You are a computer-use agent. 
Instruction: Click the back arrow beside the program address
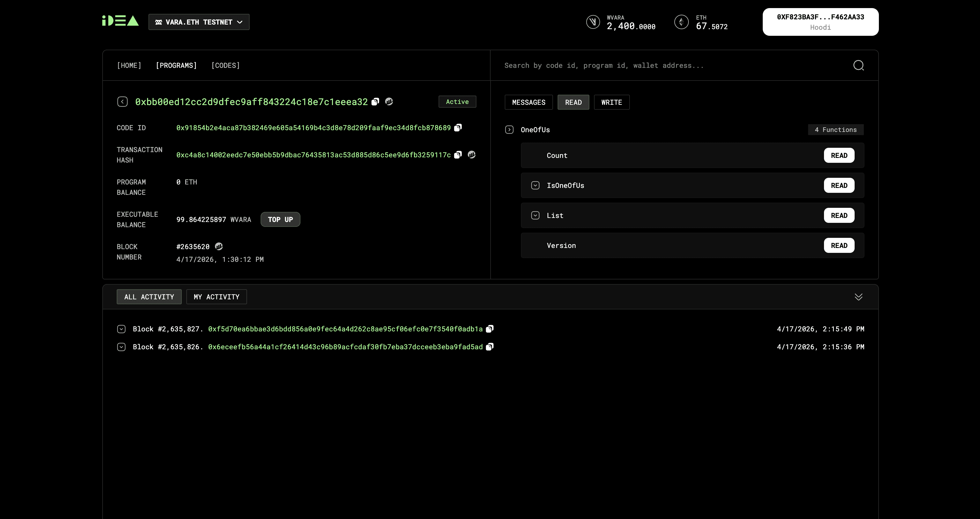[x=122, y=102]
